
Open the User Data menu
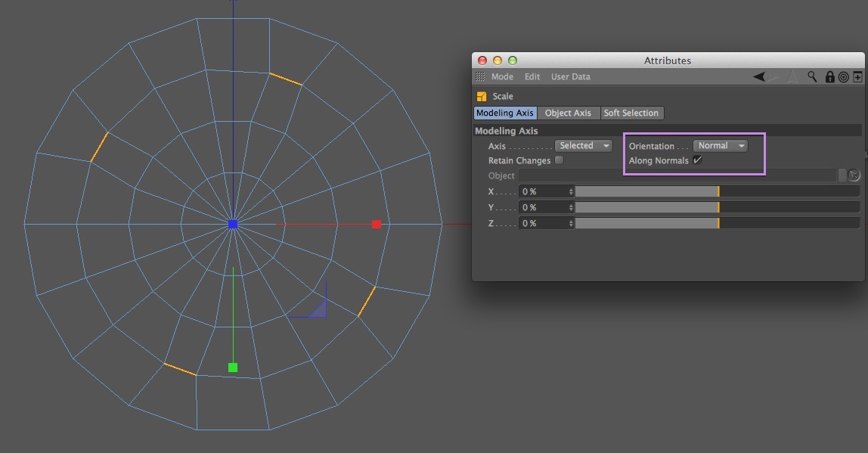[570, 76]
